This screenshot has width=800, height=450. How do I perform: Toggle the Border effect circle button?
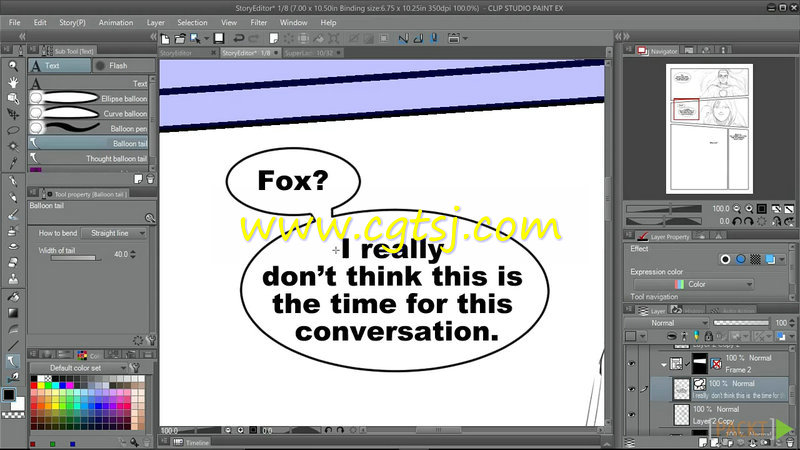coord(725,260)
